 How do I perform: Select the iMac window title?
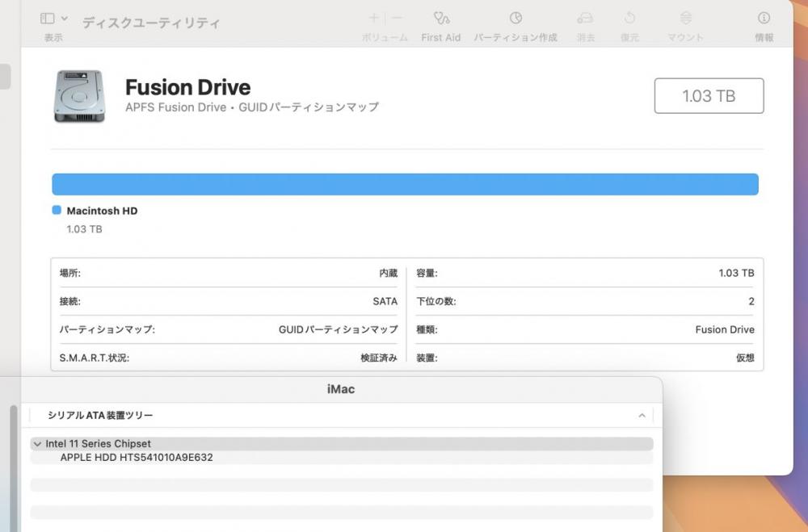pos(341,389)
